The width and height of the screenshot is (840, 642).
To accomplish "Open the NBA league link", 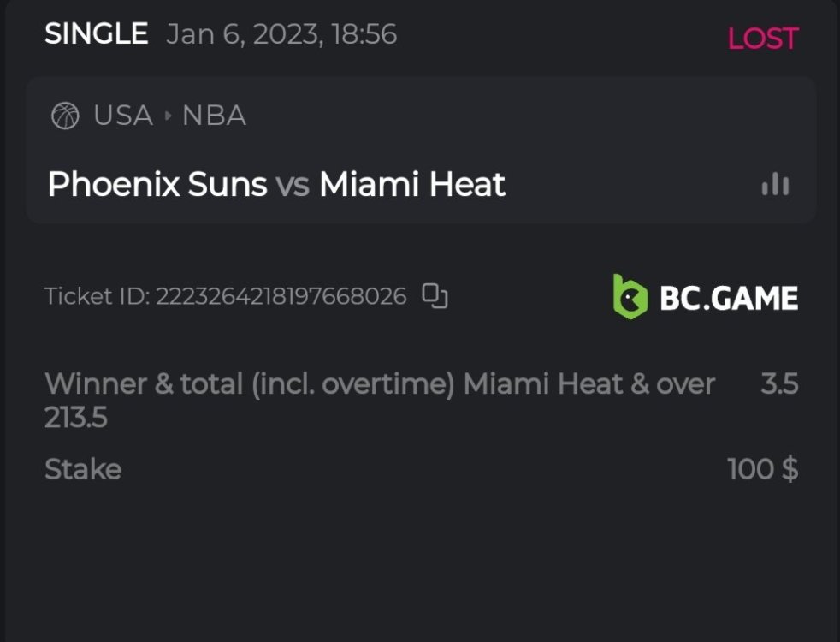I will [x=215, y=116].
